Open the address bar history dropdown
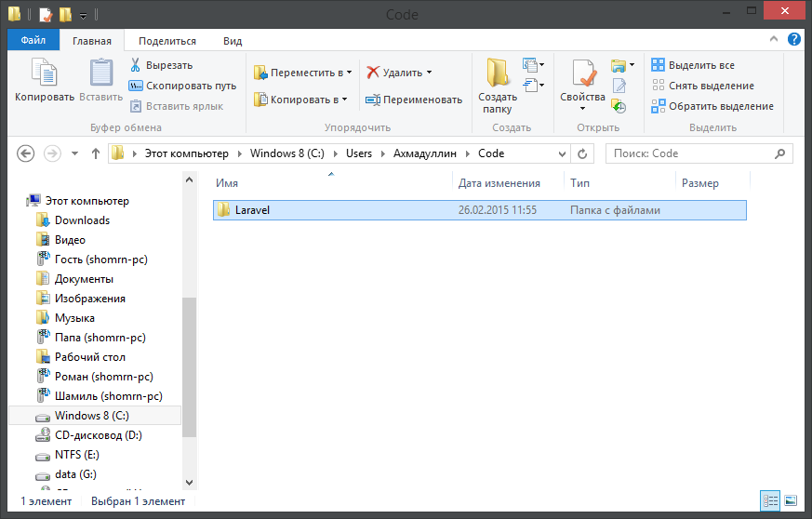This screenshot has width=812, height=519. tap(562, 153)
